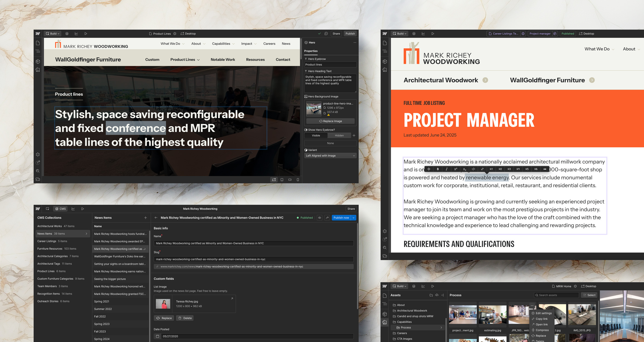This screenshot has width=644, height=342.
Task: Apply superscript from the rich text toolbar
Action: coord(455,169)
